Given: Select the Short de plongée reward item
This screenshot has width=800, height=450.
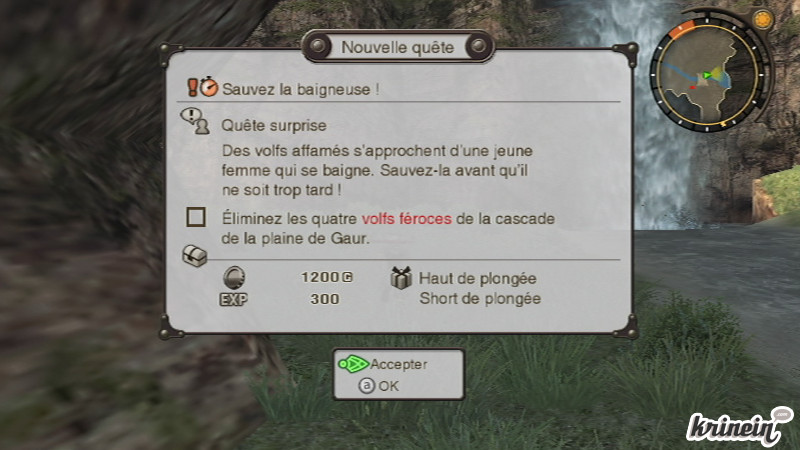Looking at the screenshot, I should [x=480, y=298].
